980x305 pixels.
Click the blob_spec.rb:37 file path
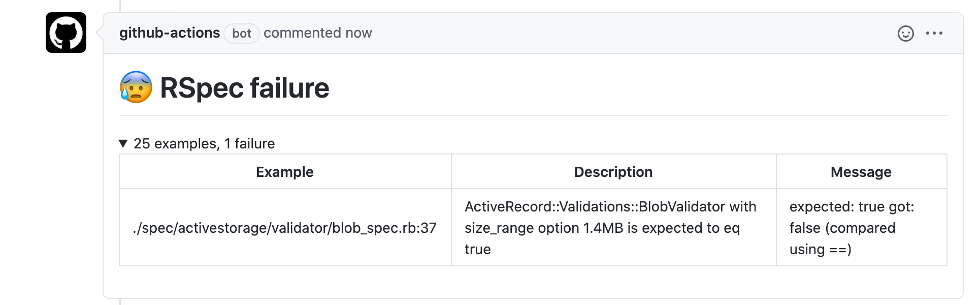click(x=284, y=228)
